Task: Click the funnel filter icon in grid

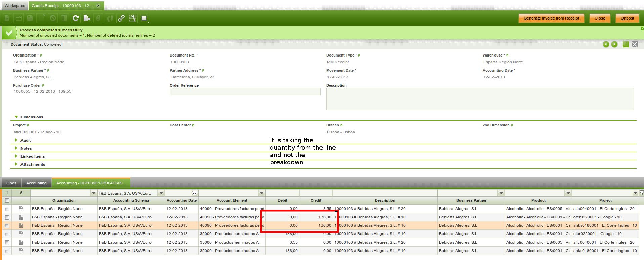Action: pos(641,193)
